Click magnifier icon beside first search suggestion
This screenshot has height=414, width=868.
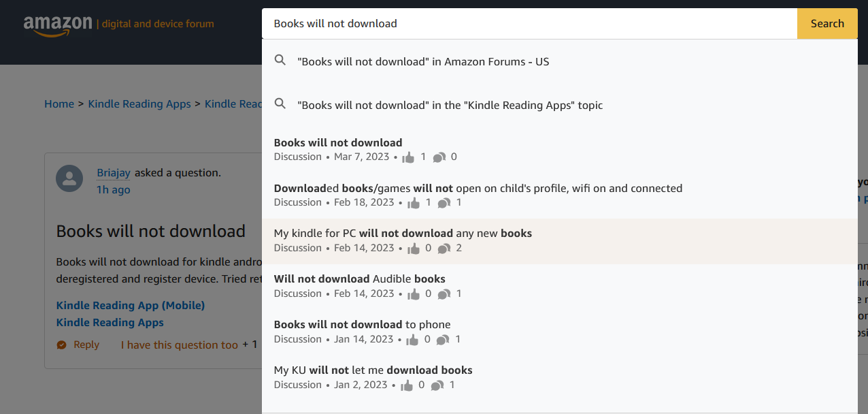coord(280,60)
